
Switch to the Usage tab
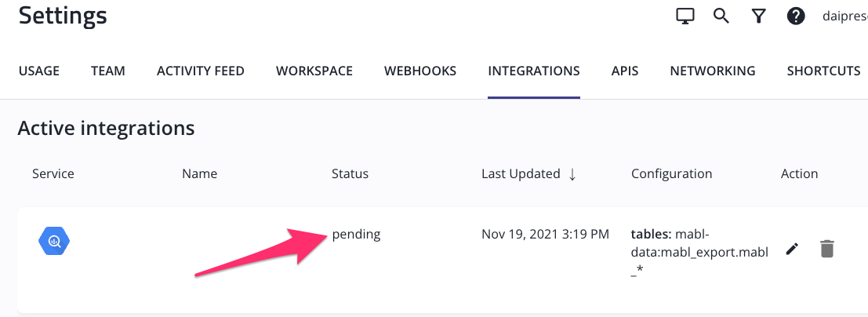pyautogui.click(x=39, y=71)
